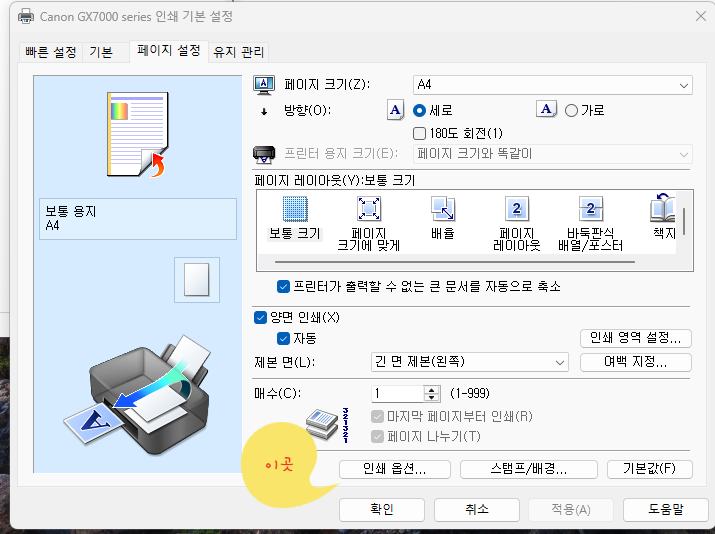Viewport: 715px width, 534px height.
Task: Click the landscape orientation A icon
Action: coord(546,109)
